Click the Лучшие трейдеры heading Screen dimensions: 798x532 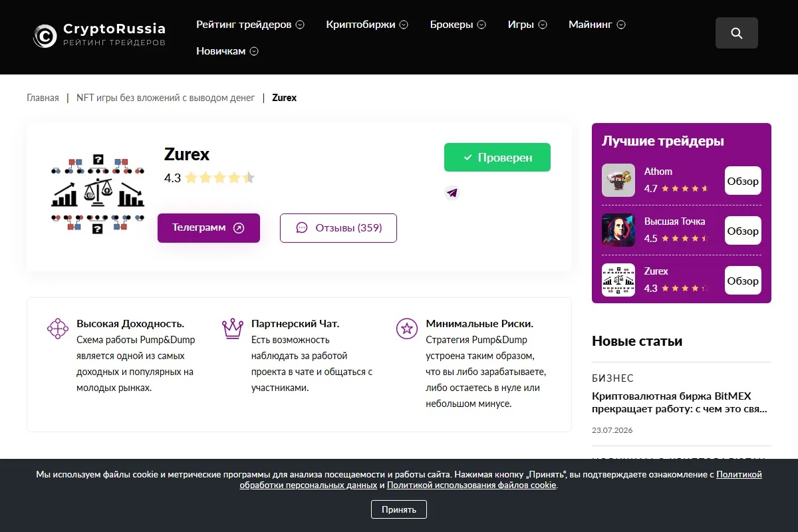pos(663,141)
